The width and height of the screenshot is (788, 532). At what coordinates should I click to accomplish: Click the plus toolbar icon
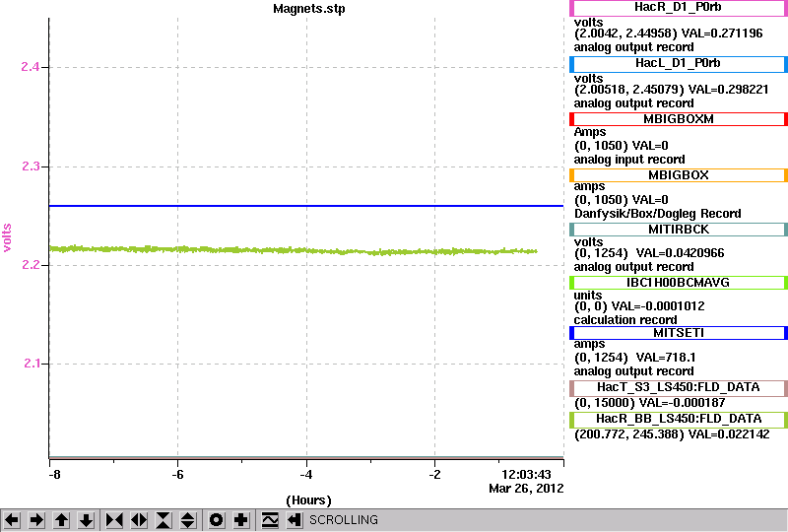(x=241, y=520)
